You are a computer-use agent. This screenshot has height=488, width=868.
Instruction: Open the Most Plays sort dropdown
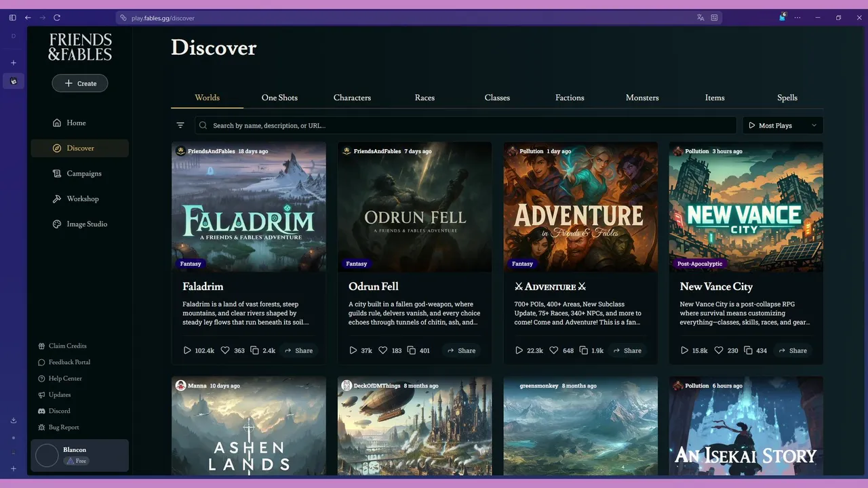pos(783,125)
